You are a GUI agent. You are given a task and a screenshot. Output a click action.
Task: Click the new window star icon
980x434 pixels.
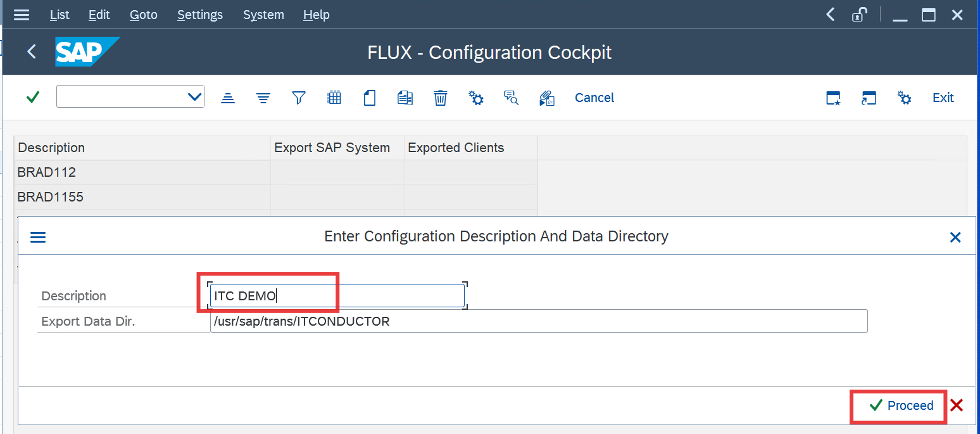coord(834,98)
